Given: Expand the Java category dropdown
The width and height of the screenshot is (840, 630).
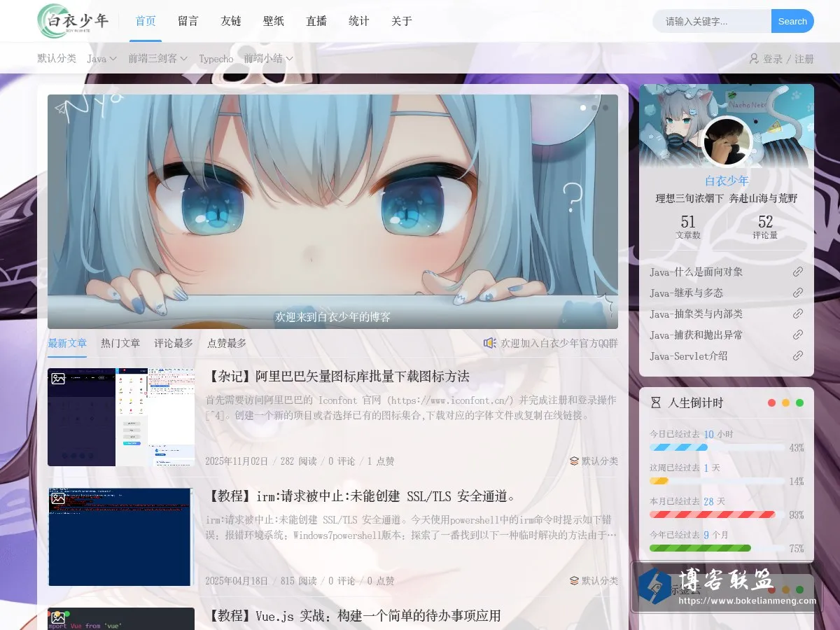Looking at the screenshot, I should (x=102, y=59).
